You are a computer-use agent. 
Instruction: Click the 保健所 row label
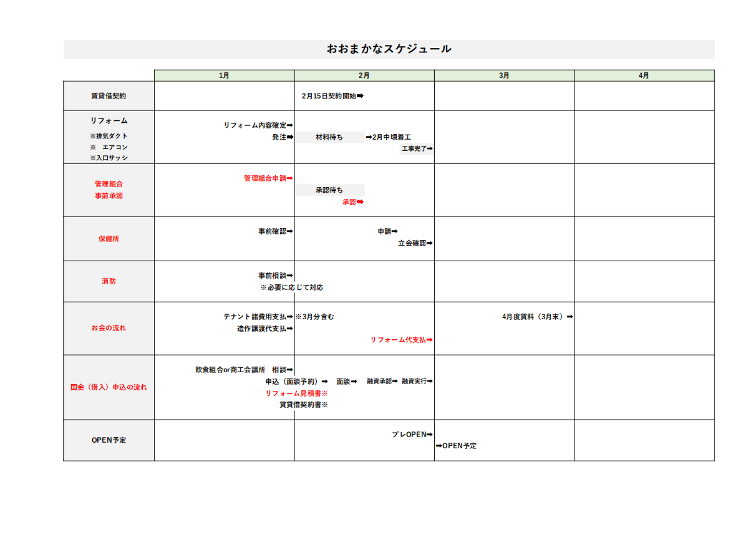(x=109, y=239)
